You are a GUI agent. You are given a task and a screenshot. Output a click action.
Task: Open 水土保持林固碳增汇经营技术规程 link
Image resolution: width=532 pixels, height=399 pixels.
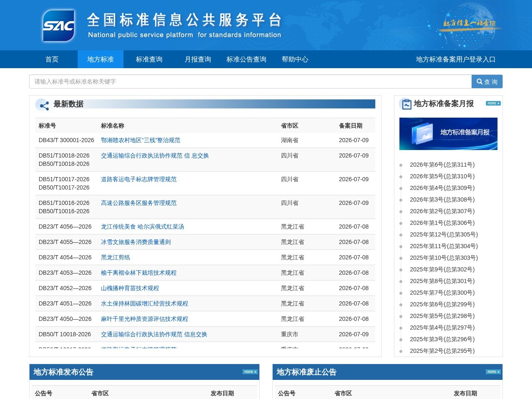[x=145, y=304]
